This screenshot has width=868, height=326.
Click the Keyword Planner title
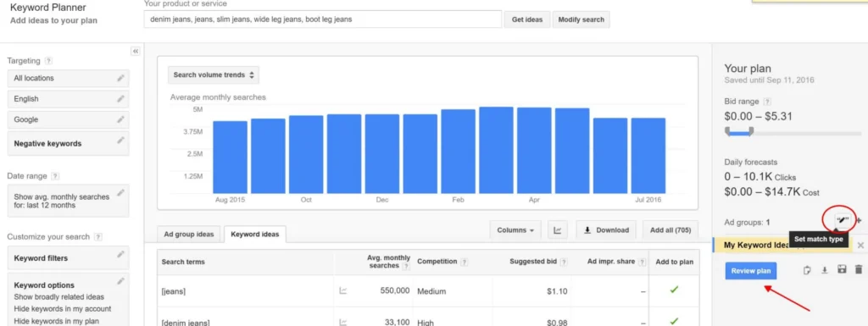click(x=48, y=8)
